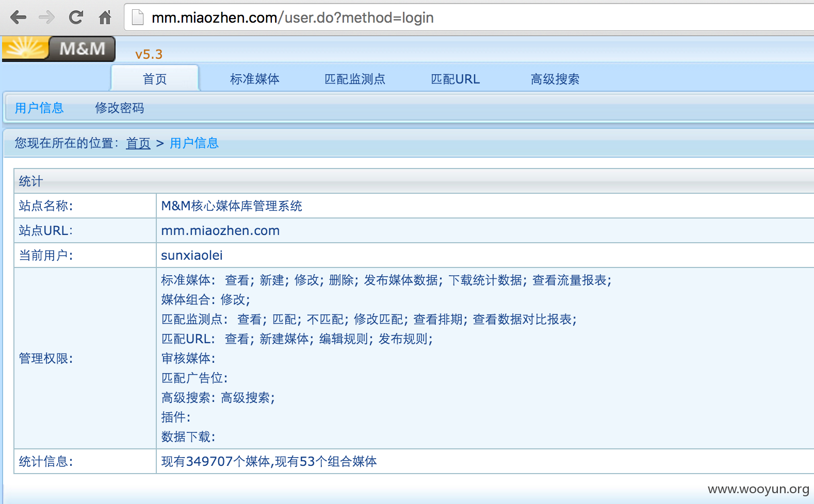Click the 站点名称 label cell
814x504 pixels.
85,206
